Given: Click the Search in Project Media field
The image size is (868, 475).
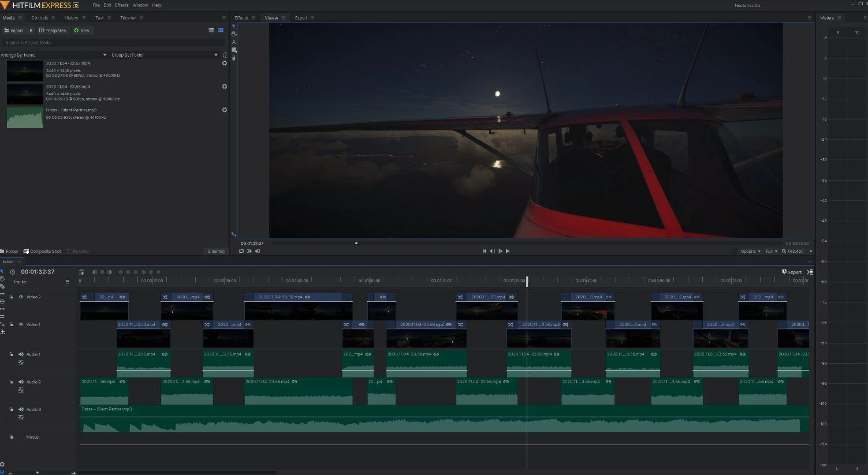Looking at the screenshot, I should pos(113,43).
